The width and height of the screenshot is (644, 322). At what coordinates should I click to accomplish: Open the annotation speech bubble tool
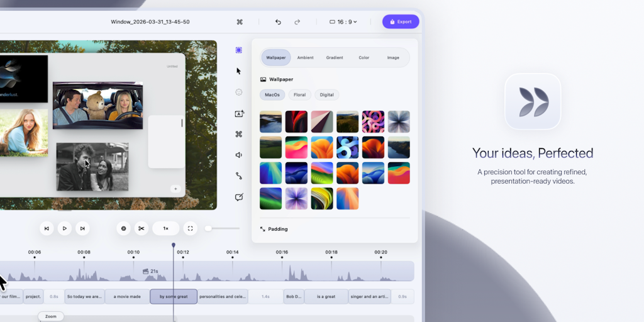(x=239, y=197)
